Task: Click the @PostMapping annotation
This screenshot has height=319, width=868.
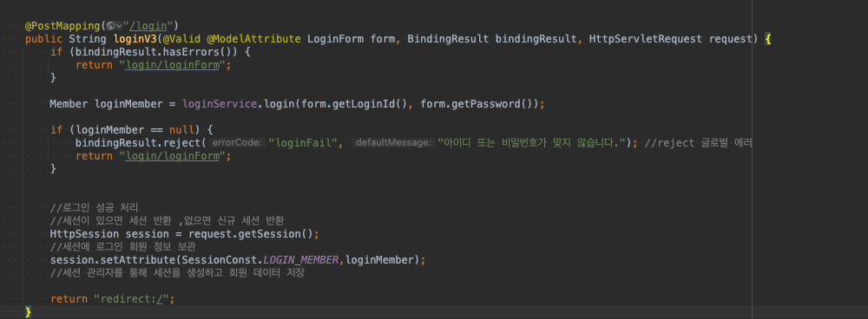Action: coord(62,25)
